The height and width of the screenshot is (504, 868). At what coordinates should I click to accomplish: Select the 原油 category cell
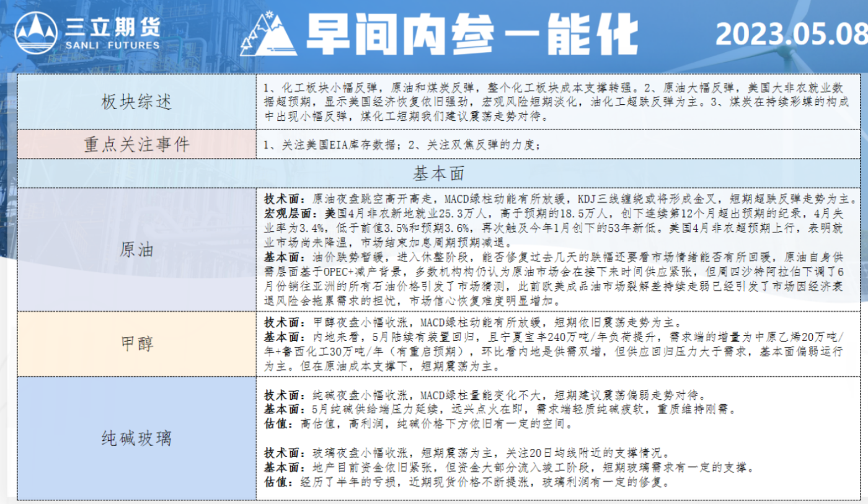click(x=136, y=249)
